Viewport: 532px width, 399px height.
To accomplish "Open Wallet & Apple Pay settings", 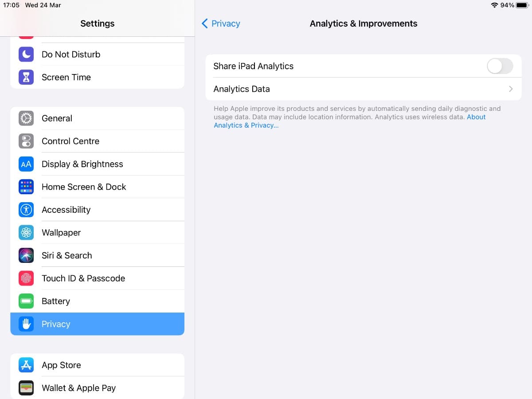I will tap(97, 388).
